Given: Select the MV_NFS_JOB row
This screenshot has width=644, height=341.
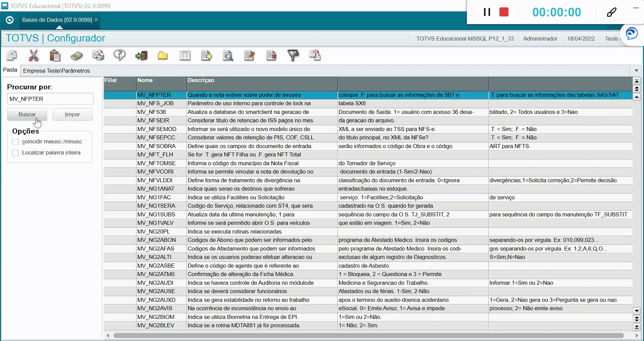Looking at the screenshot, I should click(x=368, y=104).
